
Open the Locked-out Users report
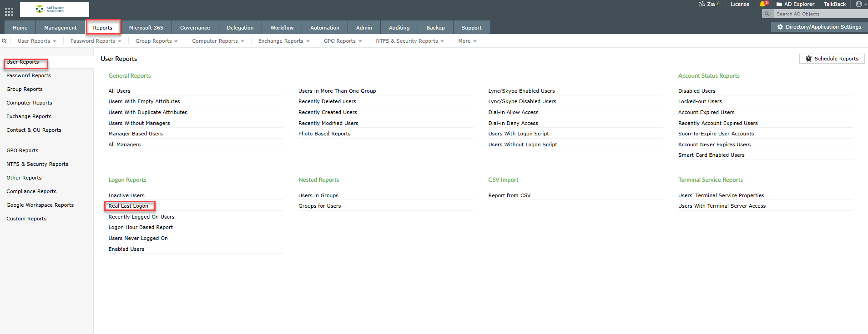(700, 101)
